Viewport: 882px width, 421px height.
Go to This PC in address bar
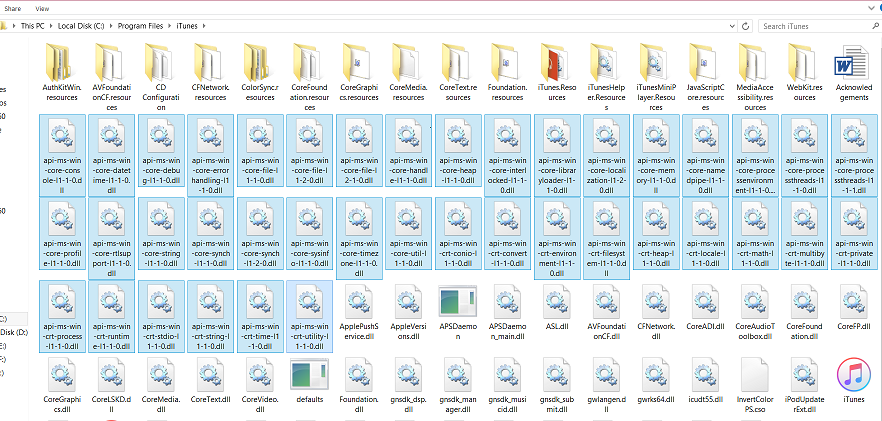click(x=33, y=26)
